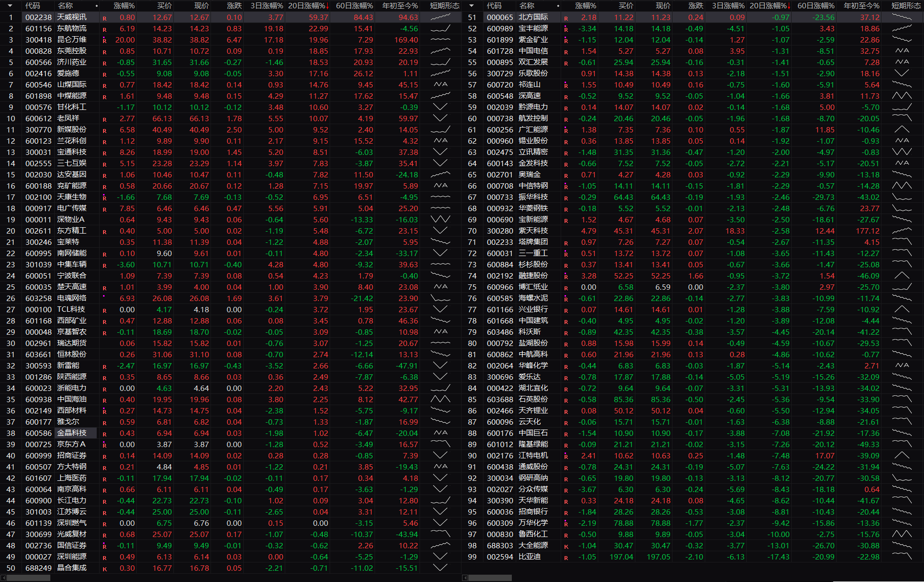Viewport: 924px width, 582px height.
Task: Select the stock name 京东方A
Action: [x=71, y=444]
